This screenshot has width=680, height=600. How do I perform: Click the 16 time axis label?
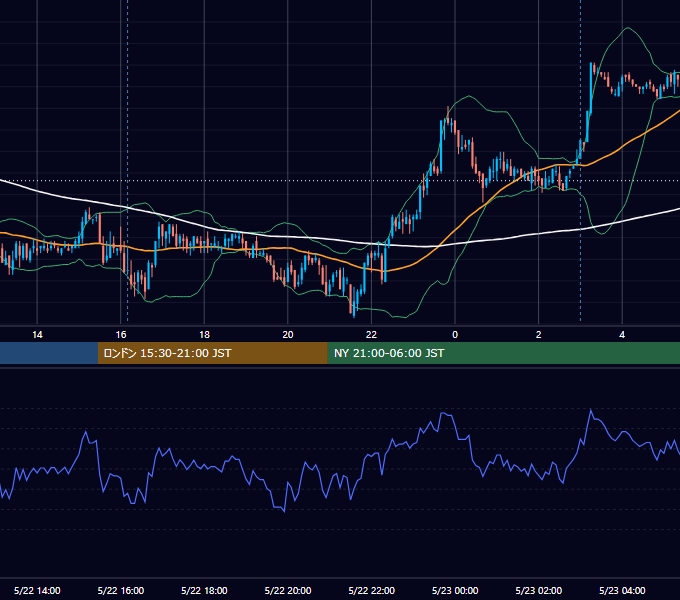click(121, 335)
